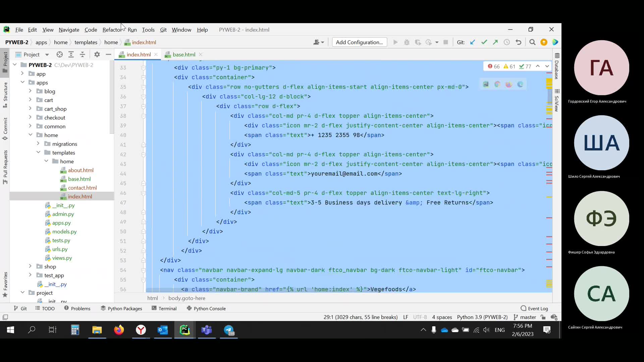The image size is (644, 362).
Task: Click the body.goto-here breadcrumb
Action: 187,298
